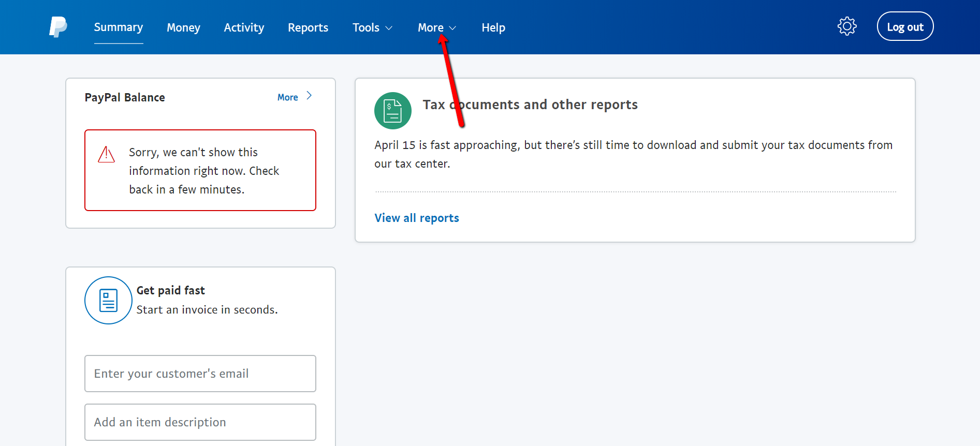
Task: Click the Add an item description field
Action: pyautogui.click(x=200, y=422)
